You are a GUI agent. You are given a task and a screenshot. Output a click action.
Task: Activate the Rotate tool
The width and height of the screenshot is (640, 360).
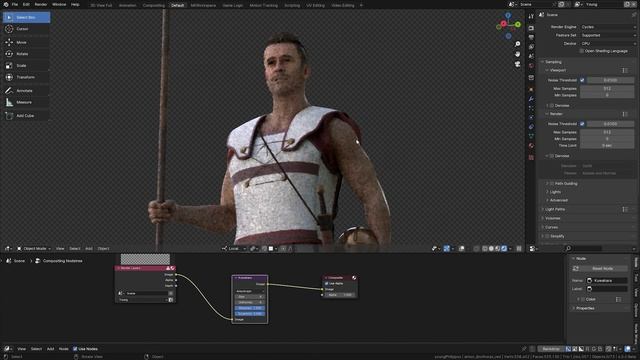[27, 54]
